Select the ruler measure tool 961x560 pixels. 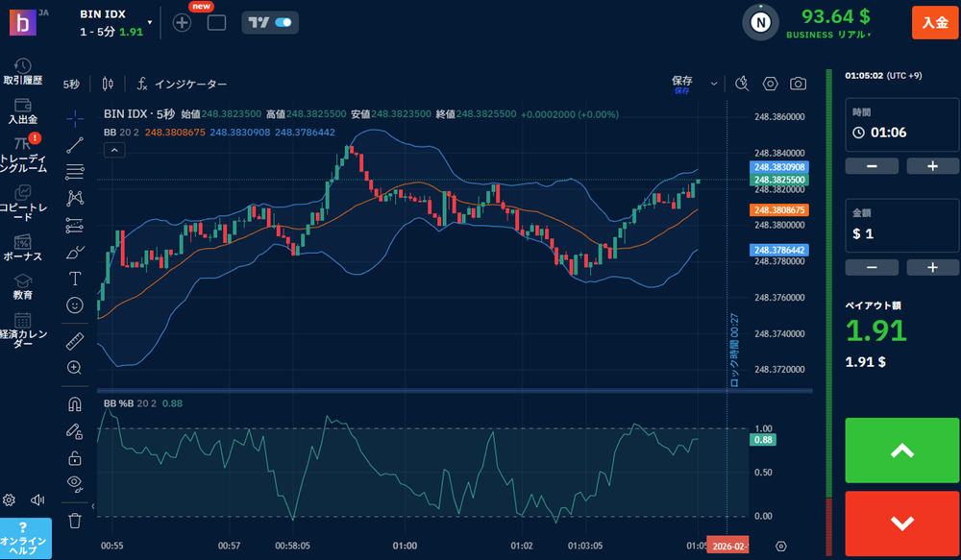coord(75,341)
